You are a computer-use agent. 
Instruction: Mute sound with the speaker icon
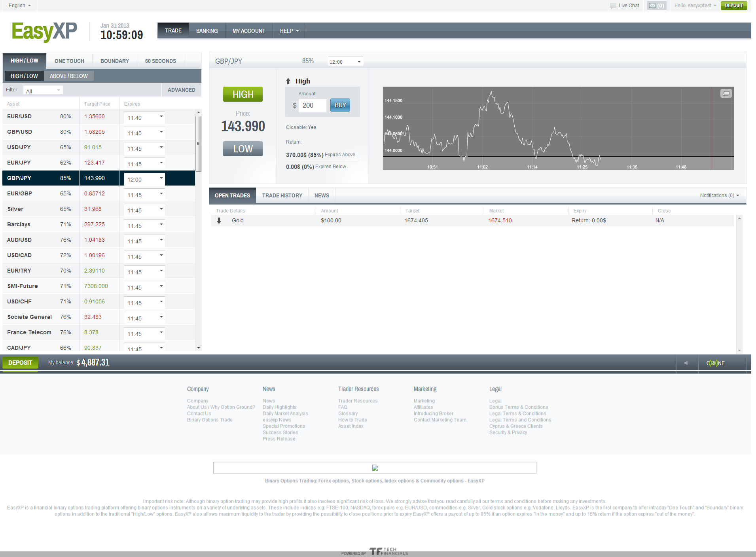pos(686,363)
